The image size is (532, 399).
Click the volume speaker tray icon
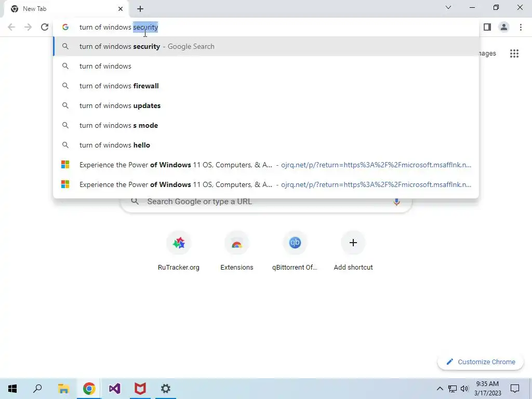(464, 389)
